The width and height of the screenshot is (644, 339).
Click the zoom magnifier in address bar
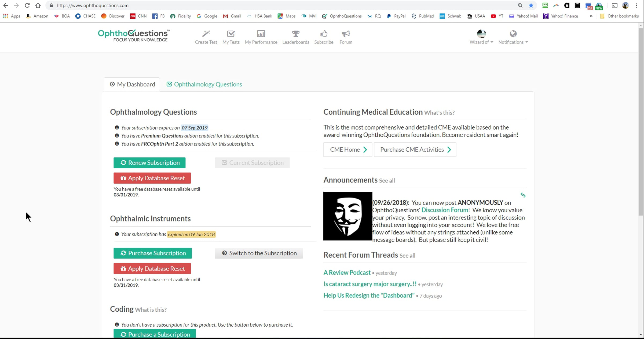point(520,5)
